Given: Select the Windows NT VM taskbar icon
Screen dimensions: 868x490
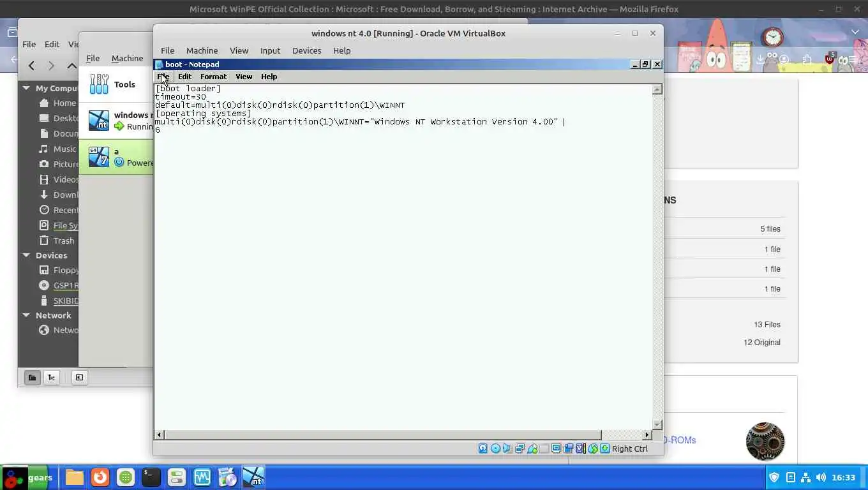Looking at the screenshot, I should (x=253, y=477).
